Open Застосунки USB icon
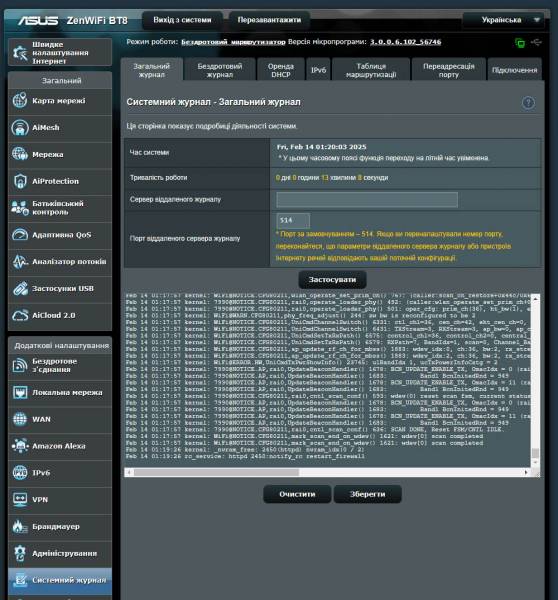 (20, 289)
